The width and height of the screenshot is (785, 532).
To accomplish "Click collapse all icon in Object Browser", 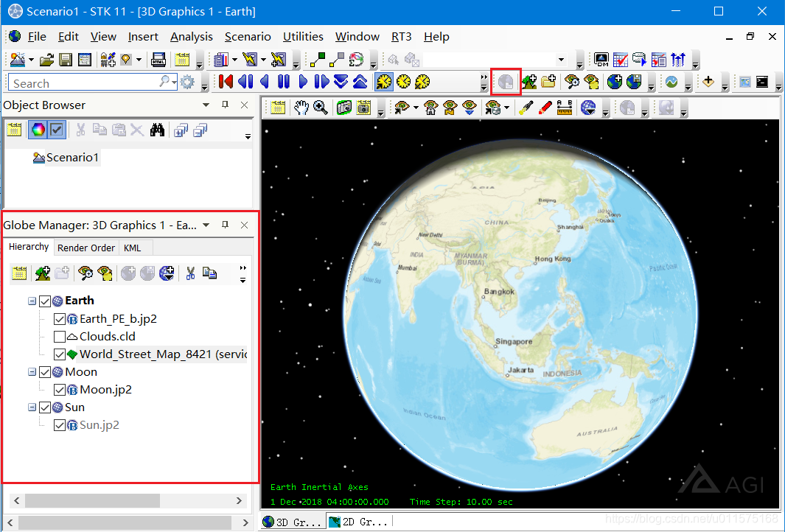I will 200,130.
